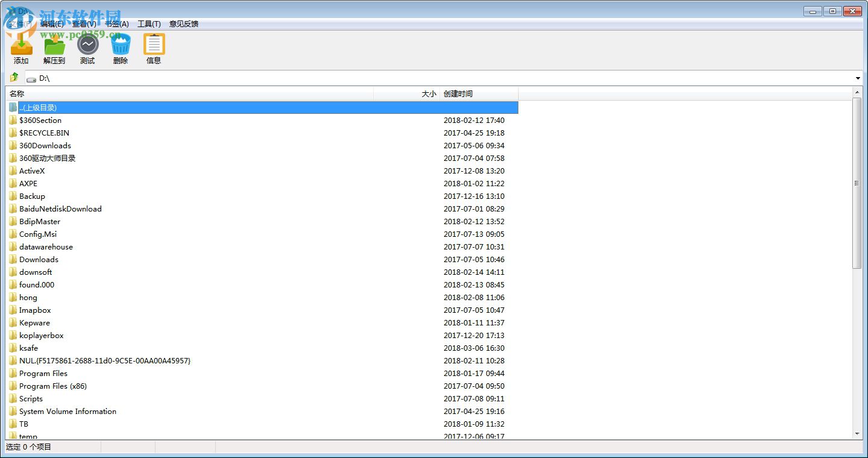The image size is (868, 458).
Task: Click the folder icon beside $360Section
Action: 13,120
